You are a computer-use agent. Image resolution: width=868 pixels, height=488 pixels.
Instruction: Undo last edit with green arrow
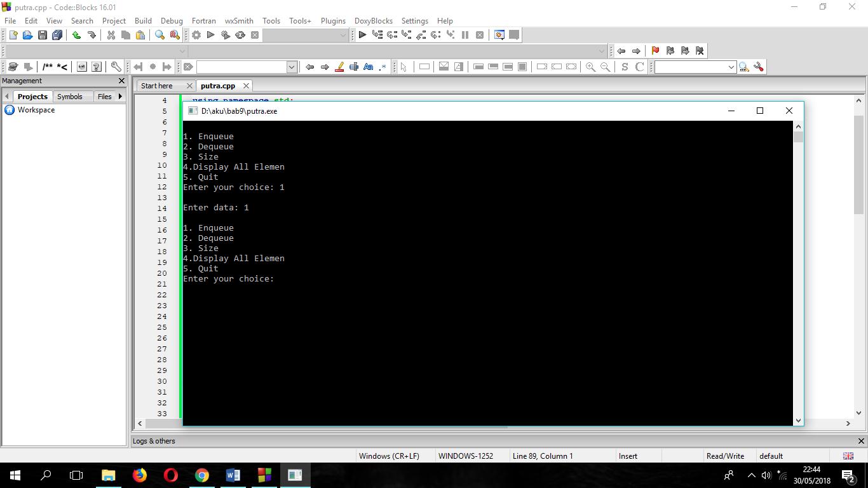[x=76, y=35]
